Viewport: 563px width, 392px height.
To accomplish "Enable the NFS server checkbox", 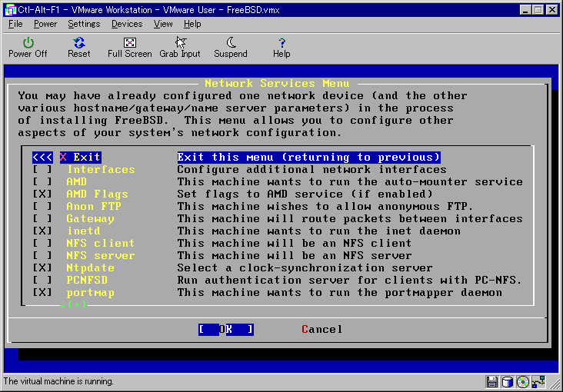I will tap(42, 256).
